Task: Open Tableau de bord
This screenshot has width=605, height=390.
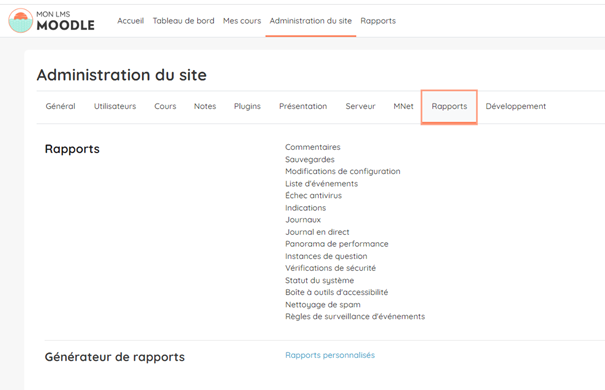Action: [183, 21]
